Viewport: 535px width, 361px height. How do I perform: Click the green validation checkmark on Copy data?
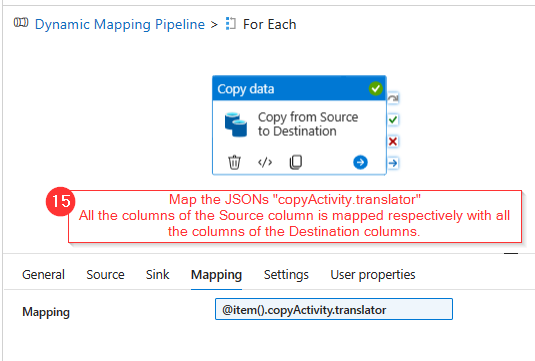pos(376,89)
